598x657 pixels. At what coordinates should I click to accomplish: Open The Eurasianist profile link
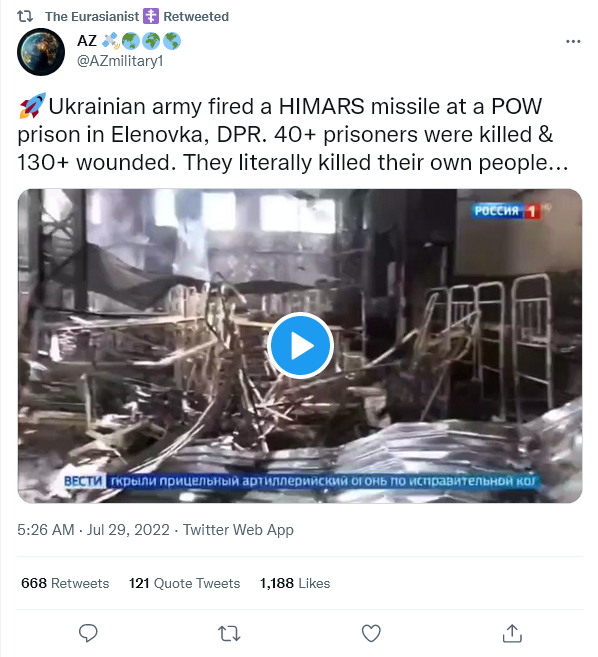tap(92, 16)
